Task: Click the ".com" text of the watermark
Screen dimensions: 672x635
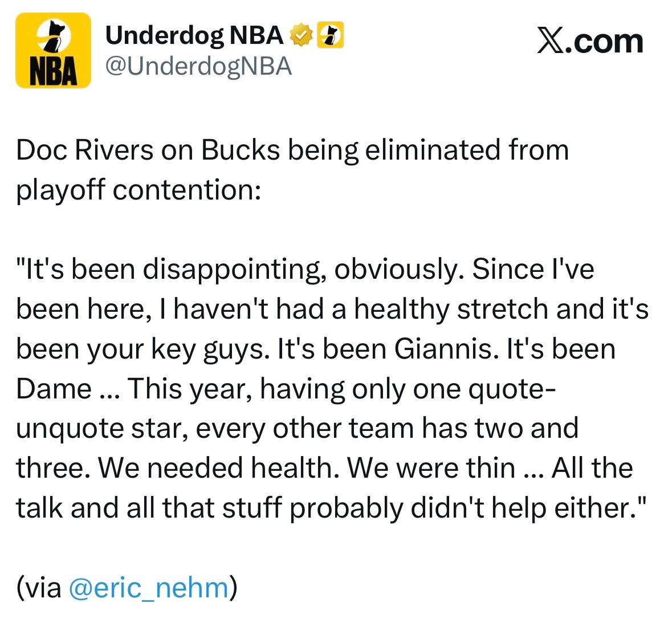Action: pos(604,42)
